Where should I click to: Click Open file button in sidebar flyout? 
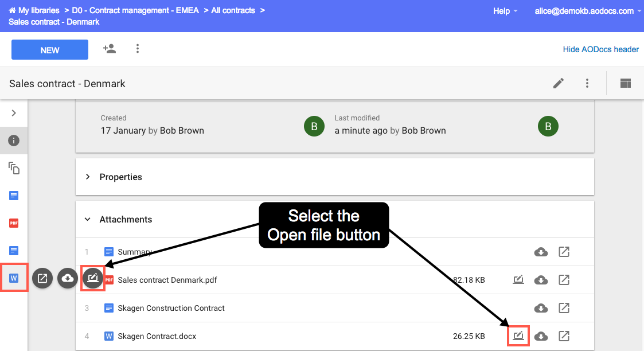[93, 278]
